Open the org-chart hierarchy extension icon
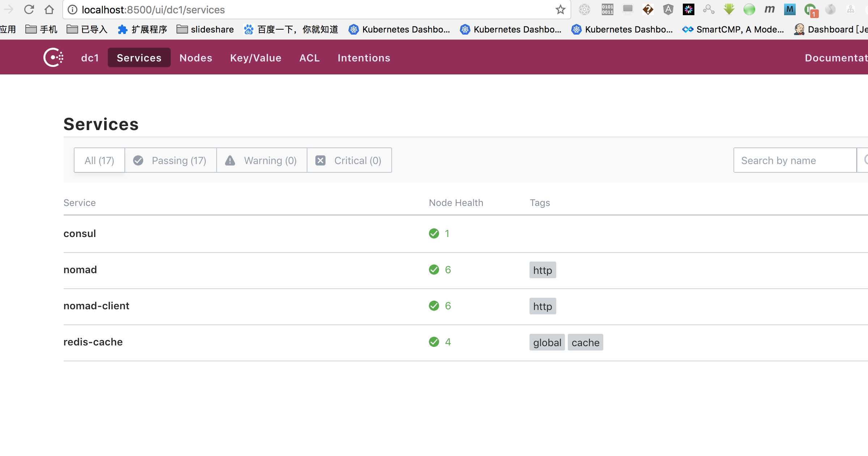This screenshot has height=456, width=868. [851, 9]
